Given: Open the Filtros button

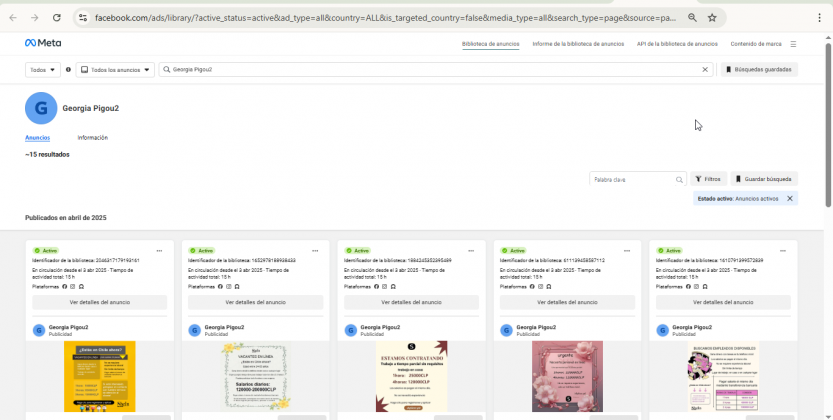Looking at the screenshot, I should pyautogui.click(x=708, y=179).
